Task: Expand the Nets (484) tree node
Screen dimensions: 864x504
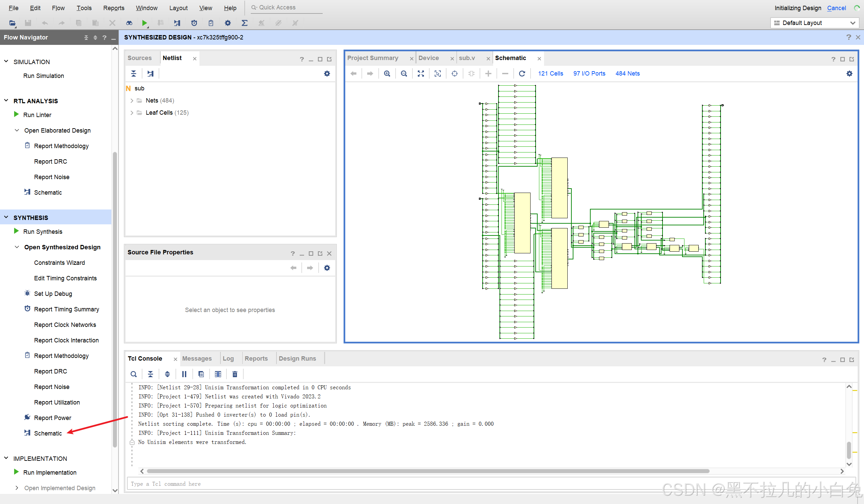Action: pos(132,101)
